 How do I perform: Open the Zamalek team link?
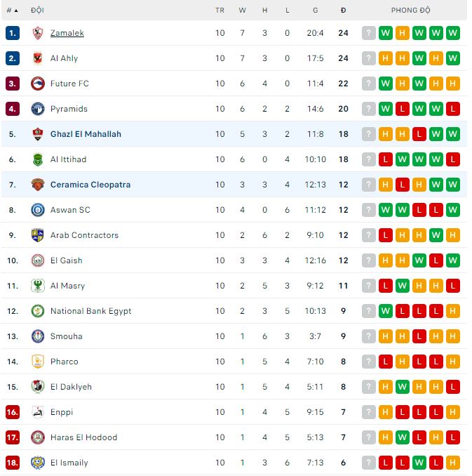coord(67,33)
